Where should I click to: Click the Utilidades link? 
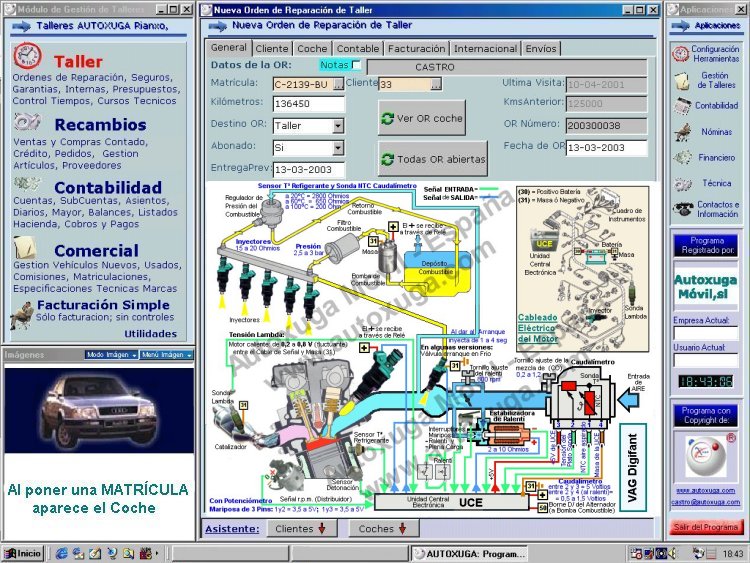tap(151, 334)
